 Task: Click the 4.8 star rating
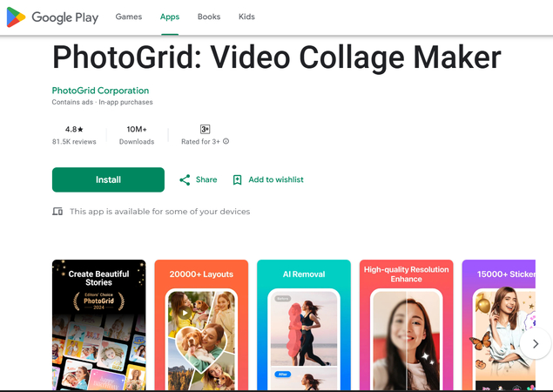[74, 129]
